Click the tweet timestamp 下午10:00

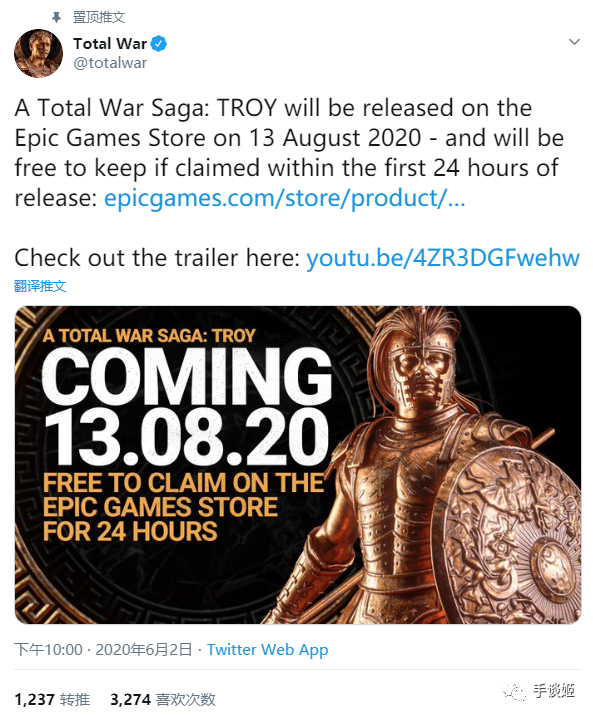(x=48, y=649)
